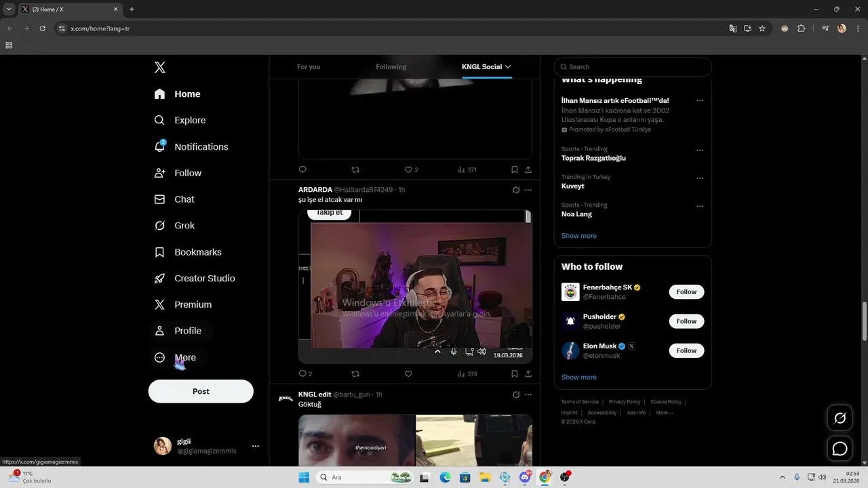The height and width of the screenshot is (488, 868).
Task: Switch to the For you tab
Action: click(309, 66)
